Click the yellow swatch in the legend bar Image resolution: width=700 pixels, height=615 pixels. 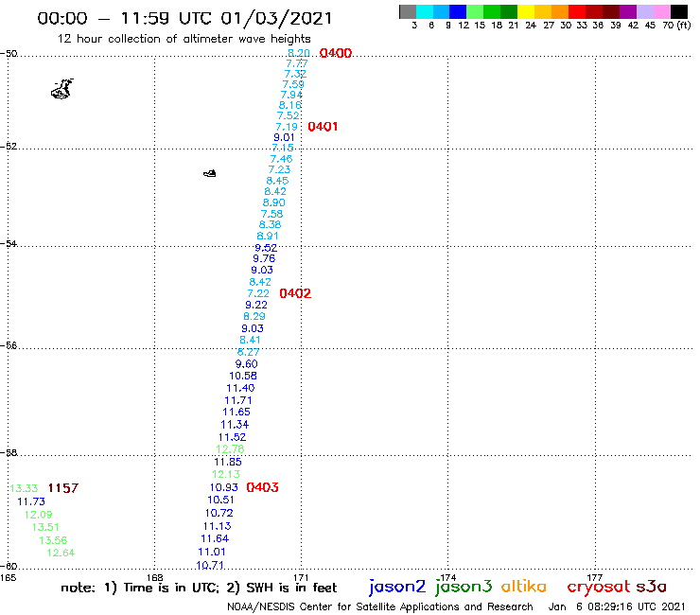[x=526, y=11]
